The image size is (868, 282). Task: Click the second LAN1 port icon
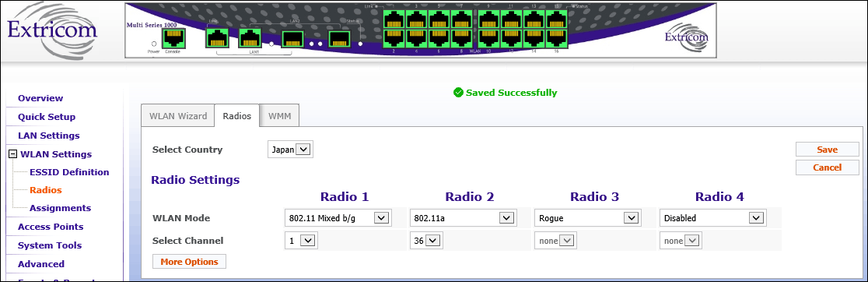[x=250, y=38]
